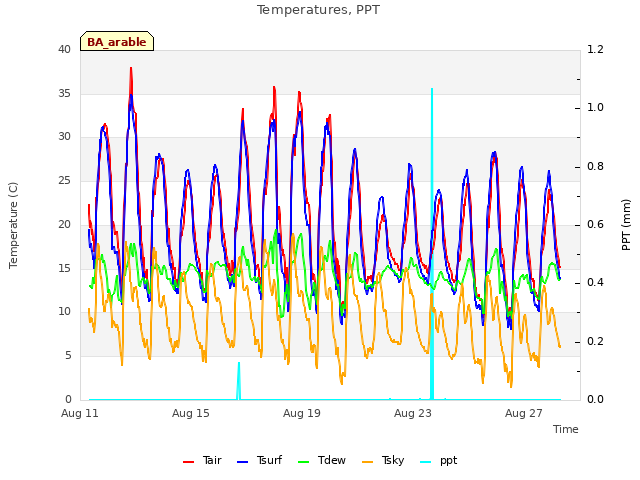Click the 0.6 PPT axis value
The image size is (640, 480).
pyautogui.click(x=595, y=225)
